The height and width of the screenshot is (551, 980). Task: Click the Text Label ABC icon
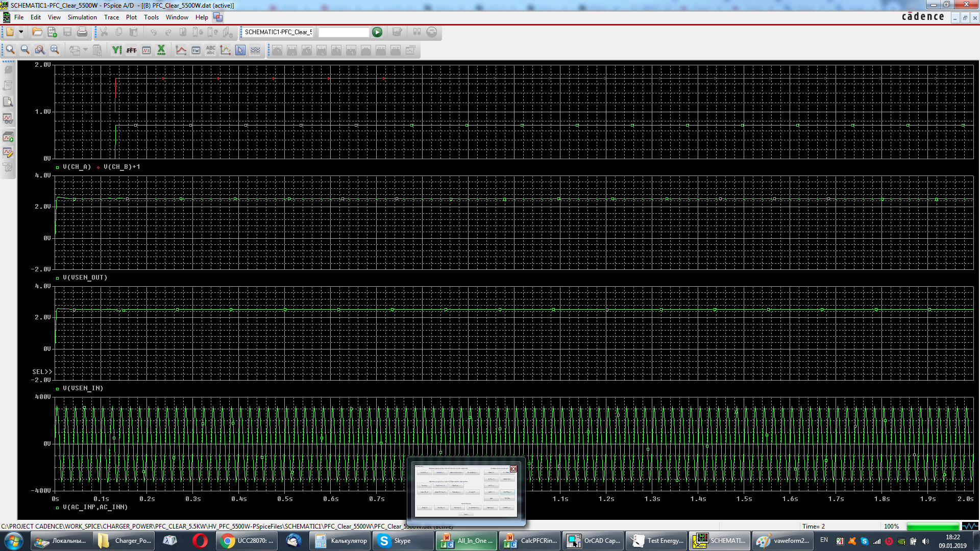click(211, 50)
